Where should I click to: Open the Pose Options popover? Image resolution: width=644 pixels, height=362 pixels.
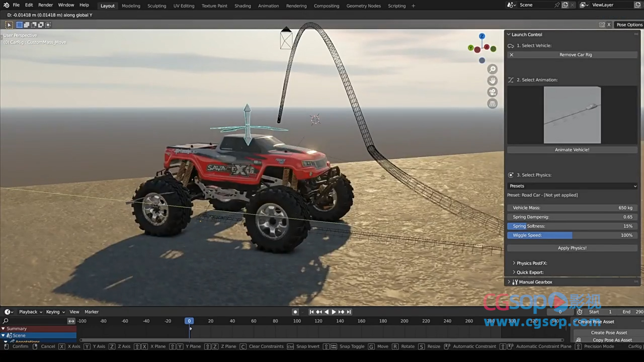coord(629,25)
